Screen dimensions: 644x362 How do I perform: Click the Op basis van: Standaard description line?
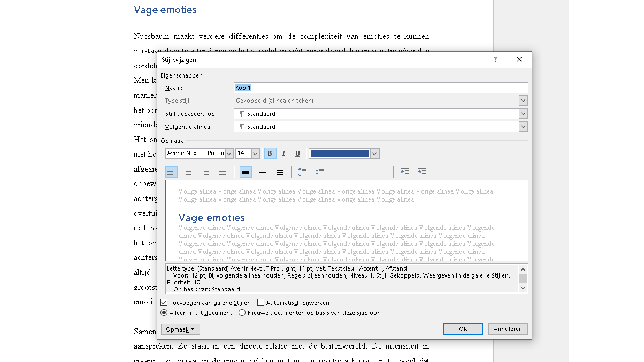pos(206,289)
